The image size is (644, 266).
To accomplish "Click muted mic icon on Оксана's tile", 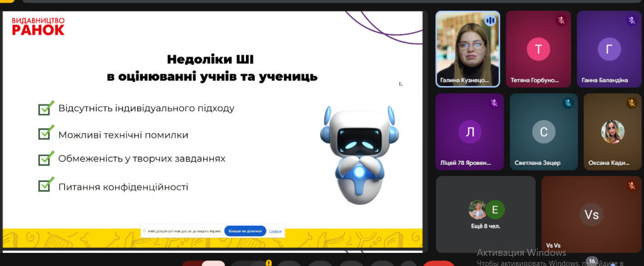I will (x=632, y=103).
